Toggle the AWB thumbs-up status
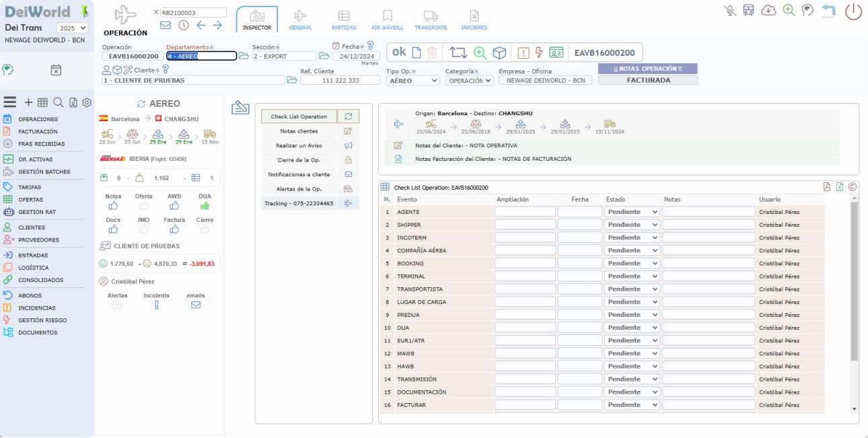This screenshot has height=438, width=868. pyautogui.click(x=174, y=206)
